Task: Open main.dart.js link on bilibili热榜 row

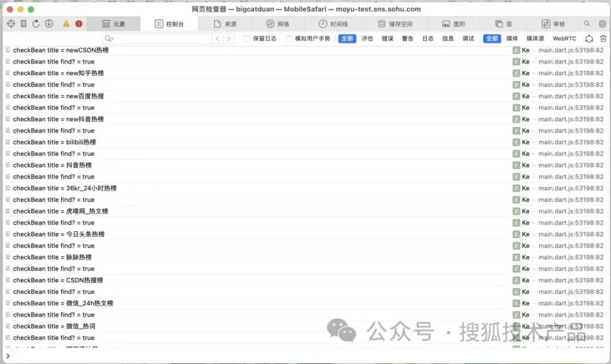Action: [x=571, y=142]
